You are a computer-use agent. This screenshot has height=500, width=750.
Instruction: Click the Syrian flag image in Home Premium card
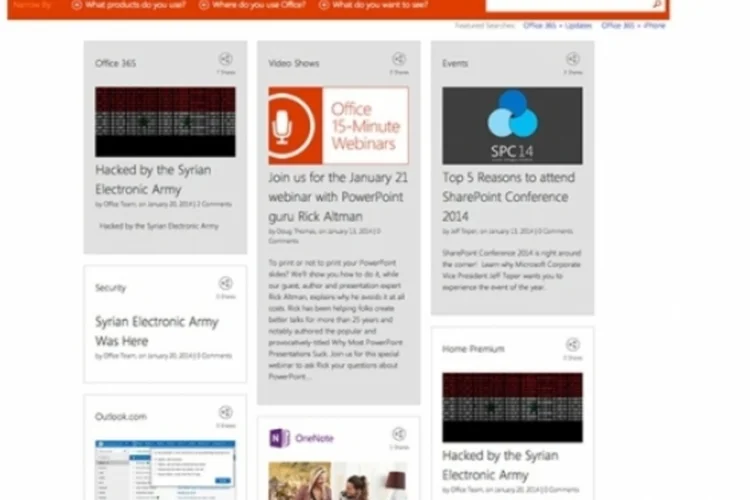tap(512, 407)
